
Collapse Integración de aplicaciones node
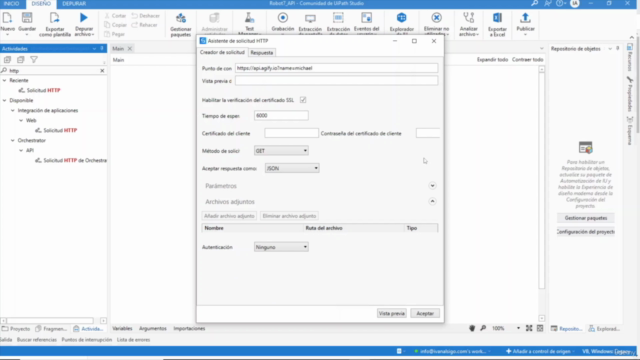pyautogui.click(x=13, y=110)
